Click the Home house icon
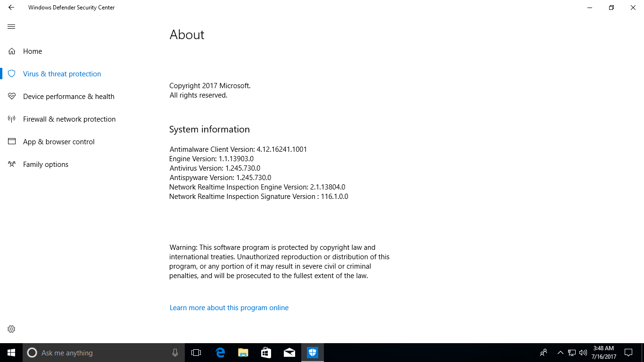The image size is (644, 362). [12, 51]
